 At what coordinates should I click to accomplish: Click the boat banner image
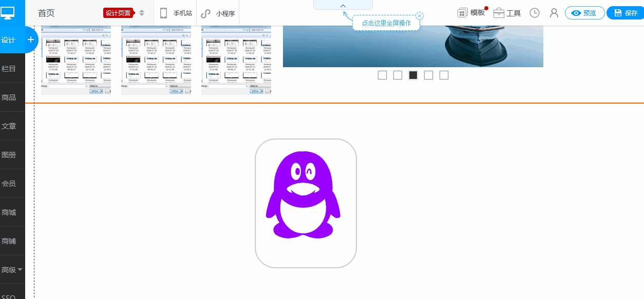click(x=413, y=47)
